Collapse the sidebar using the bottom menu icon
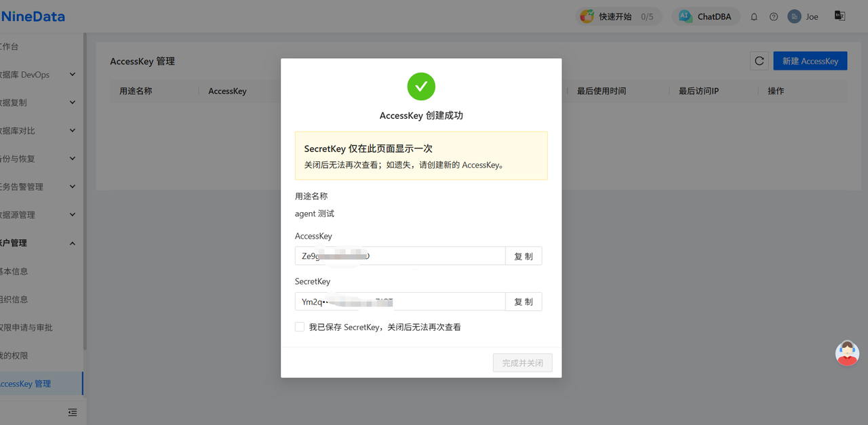 coord(73,412)
